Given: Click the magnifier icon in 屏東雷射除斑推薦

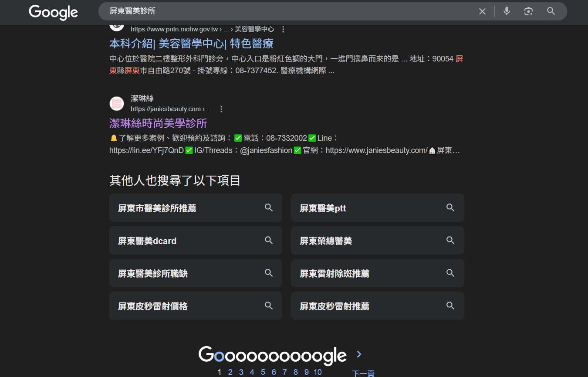Looking at the screenshot, I should pyautogui.click(x=450, y=273).
